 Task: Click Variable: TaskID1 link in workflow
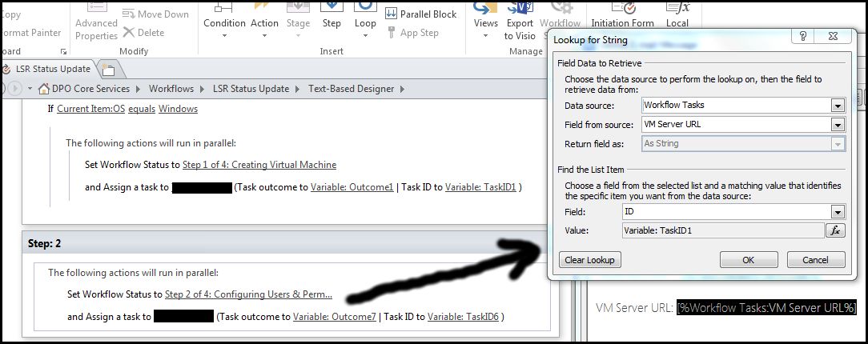point(480,187)
